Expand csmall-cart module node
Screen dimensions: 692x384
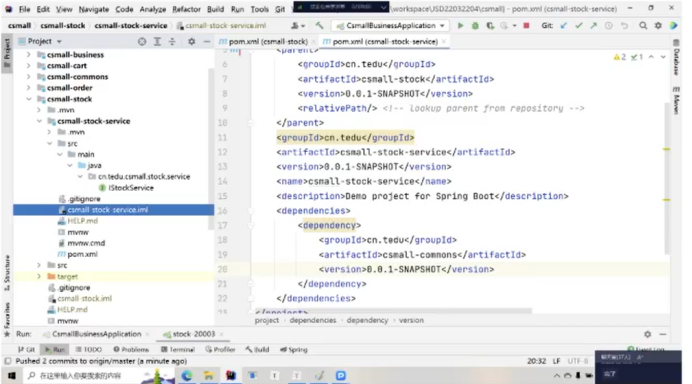pyautogui.click(x=29, y=66)
